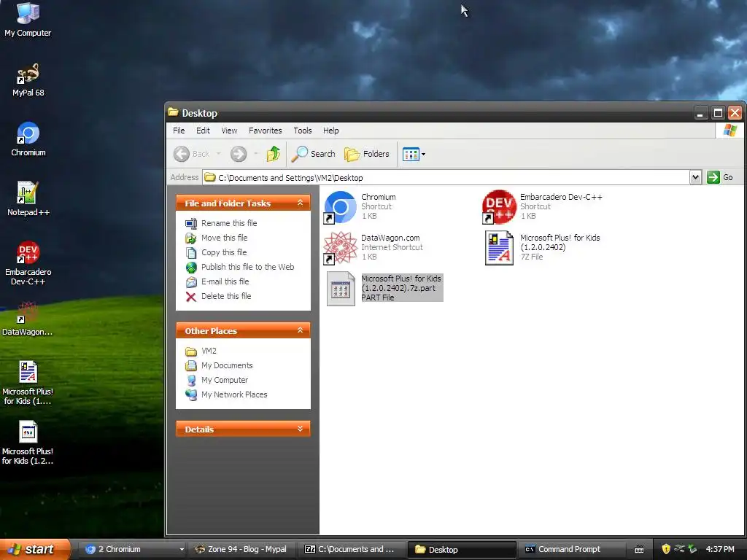Viewport: 747px width, 560px height.
Task: Click Desktop folder icon in title bar
Action: click(173, 112)
